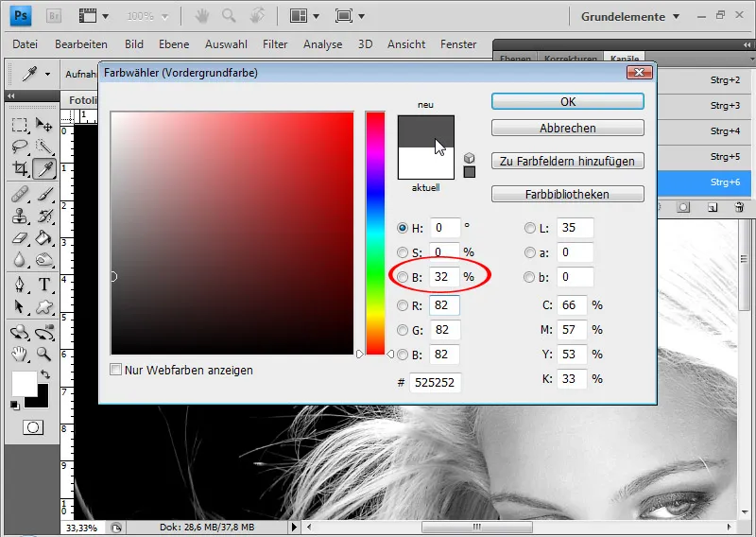The image size is (756, 537).
Task: Select the Sponge tool
Action: (44, 260)
